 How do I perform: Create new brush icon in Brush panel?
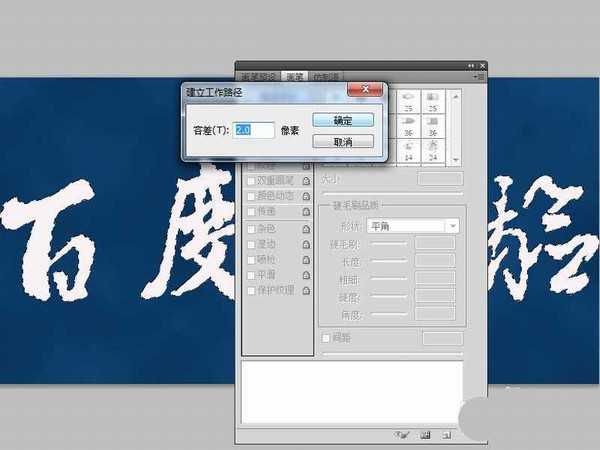pos(447,435)
